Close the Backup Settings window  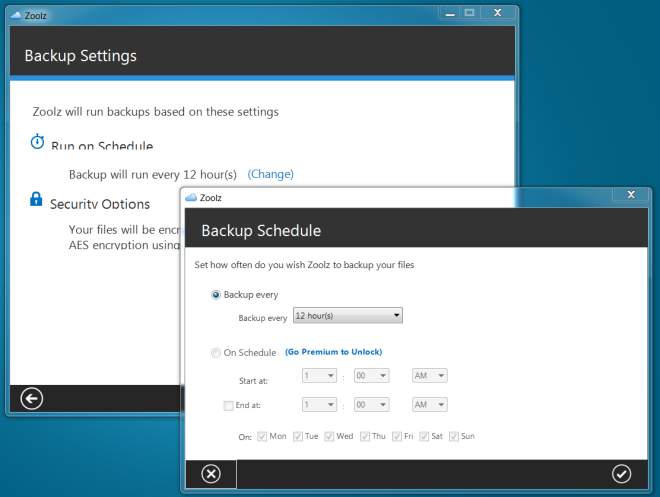497,13
